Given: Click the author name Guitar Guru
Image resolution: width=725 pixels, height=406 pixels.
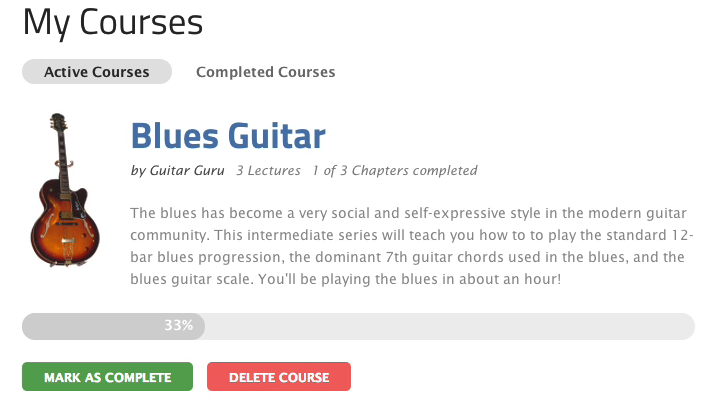Looking at the screenshot, I should click(x=187, y=171).
